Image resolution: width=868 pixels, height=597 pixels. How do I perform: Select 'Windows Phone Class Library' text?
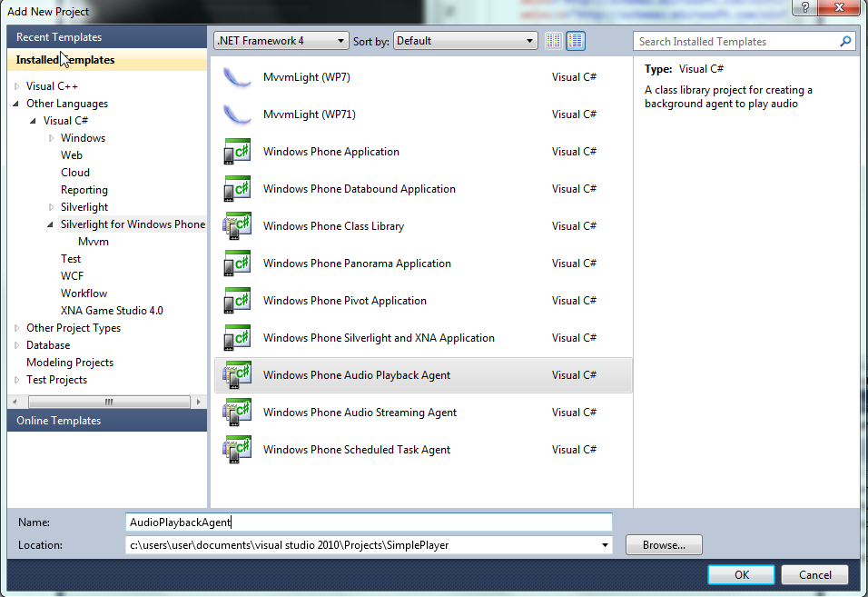pyautogui.click(x=333, y=226)
